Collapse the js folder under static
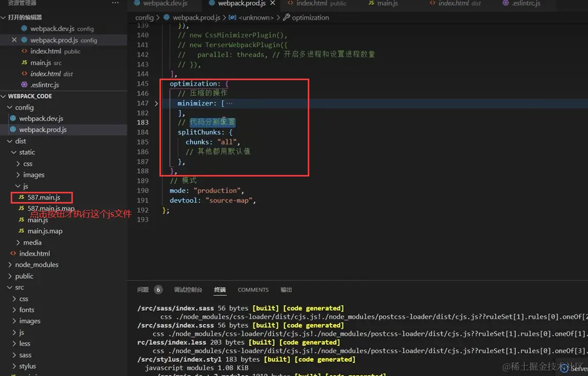Screen dimensions: 588x376 click(x=18, y=186)
